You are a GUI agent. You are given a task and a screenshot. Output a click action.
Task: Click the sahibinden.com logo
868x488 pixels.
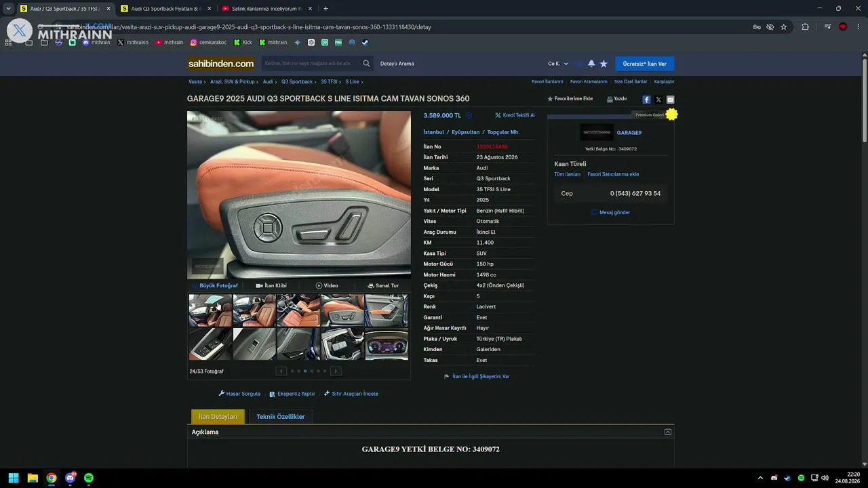(x=221, y=64)
